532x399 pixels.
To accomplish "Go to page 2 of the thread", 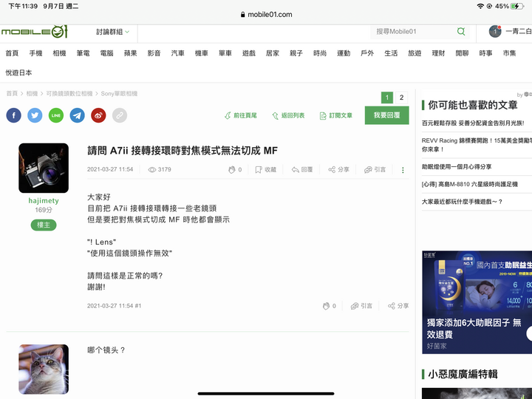I will (x=402, y=98).
